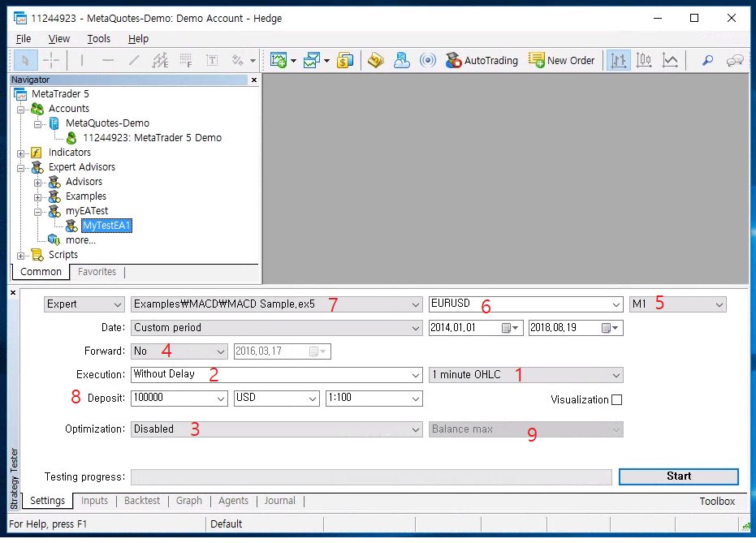Enable the Visualization checkbox

pos(616,400)
